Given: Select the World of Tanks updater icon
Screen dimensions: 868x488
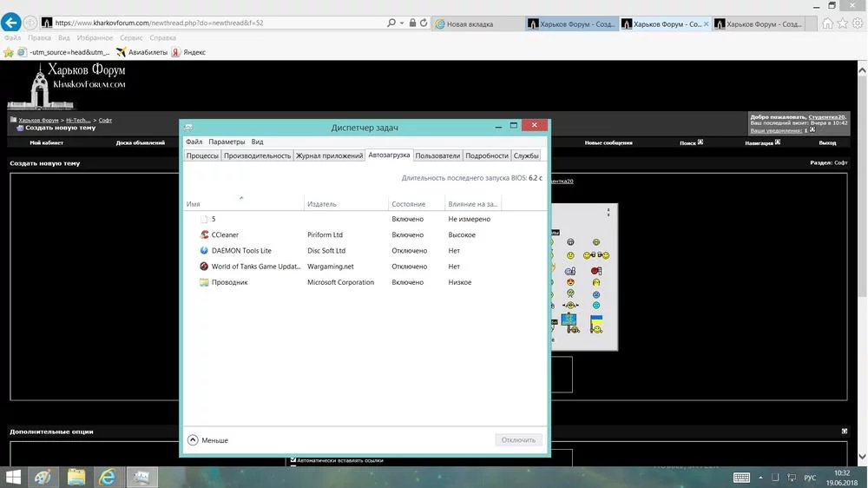Looking at the screenshot, I should (x=204, y=267).
